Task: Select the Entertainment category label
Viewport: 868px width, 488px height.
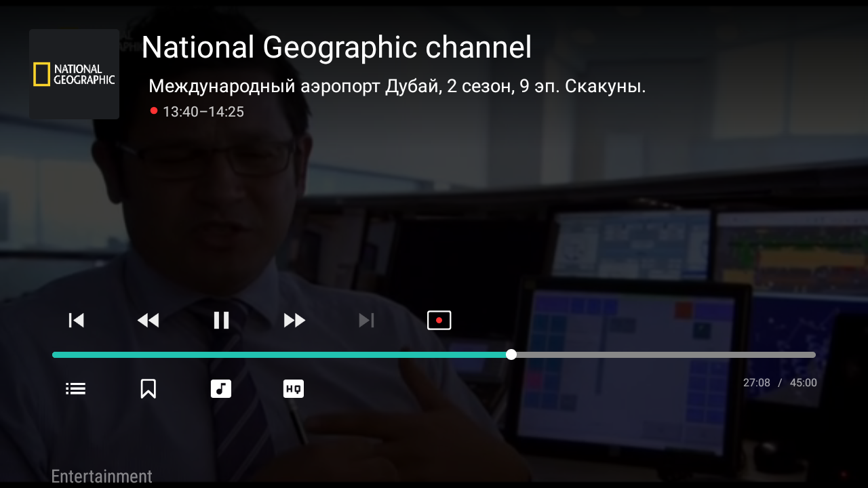Action: click(x=102, y=476)
